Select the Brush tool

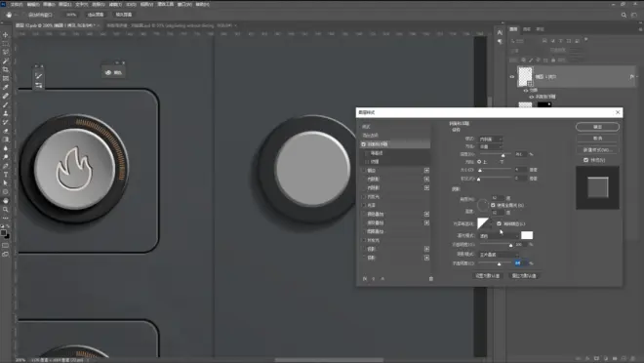5,104
